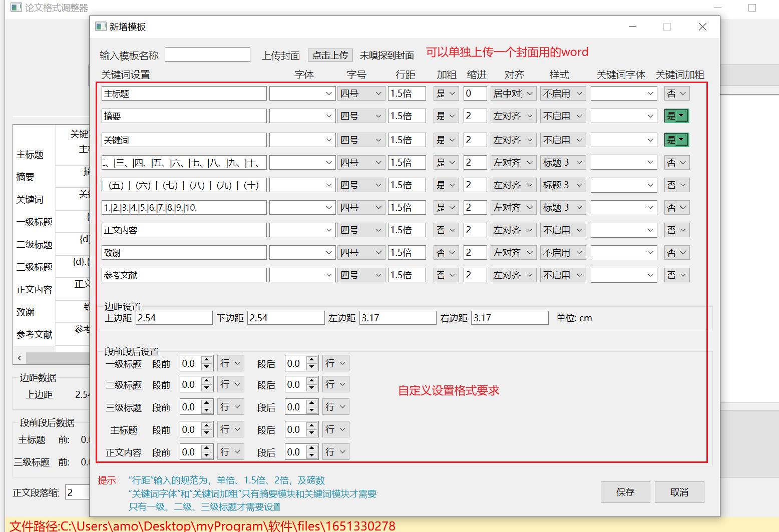Toggle green keyword bold dropdown in 关键词 row
This screenshot has height=532, width=779.
point(677,140)
